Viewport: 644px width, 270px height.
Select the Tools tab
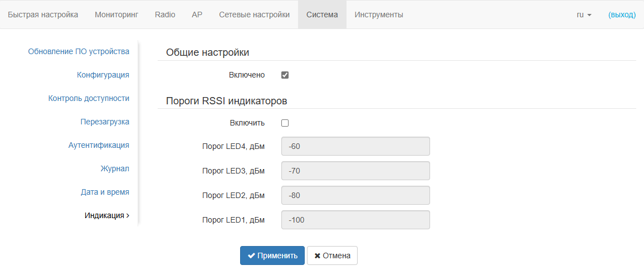coord(379,15)
